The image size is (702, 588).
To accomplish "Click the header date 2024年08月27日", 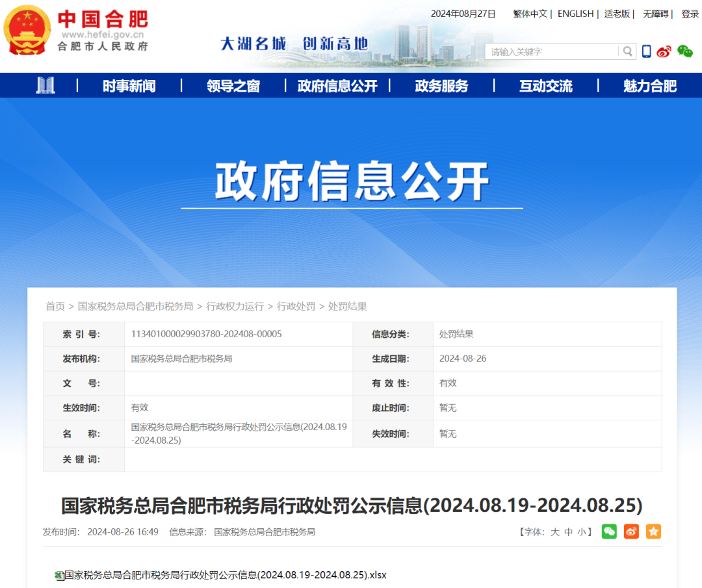I will pos(463,14).
